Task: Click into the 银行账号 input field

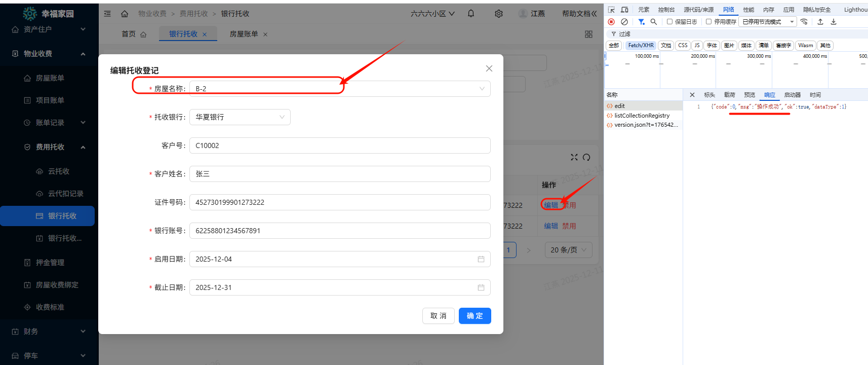Action: (339, 231)
